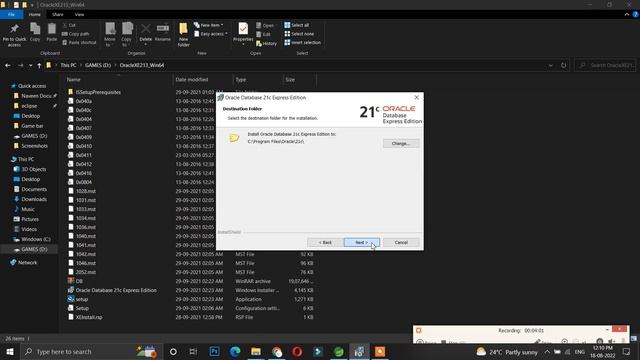Viewport: 640px width, 360px height.
Task: Cancel the Oracle Database installation
Action: click(x=401, y=242)
